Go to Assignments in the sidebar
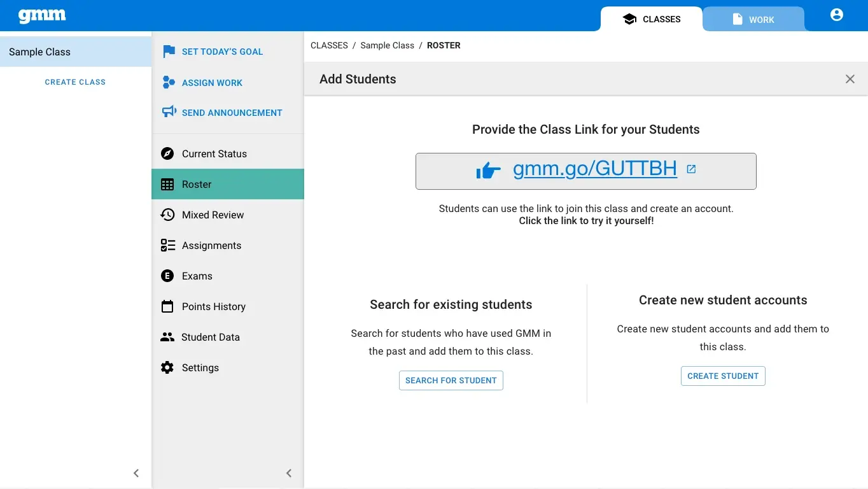Screen dimensions: 868x489 point(228,245)
